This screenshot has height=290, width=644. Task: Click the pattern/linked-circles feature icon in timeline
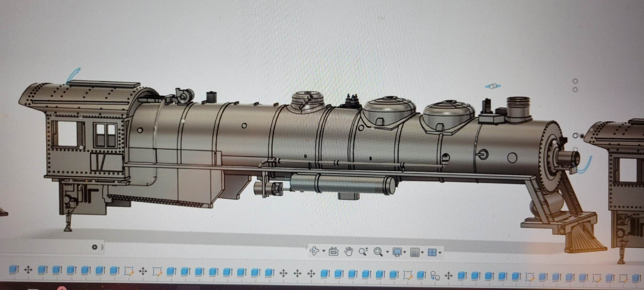click(x=435, y=275)
